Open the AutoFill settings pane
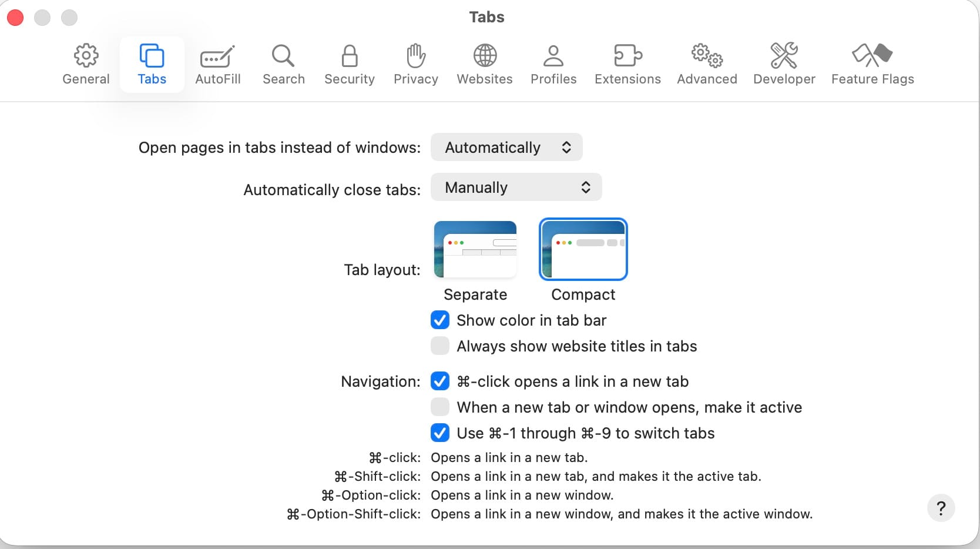The width and height of the screenshot is (980, 549). click(x=217, y=64)
